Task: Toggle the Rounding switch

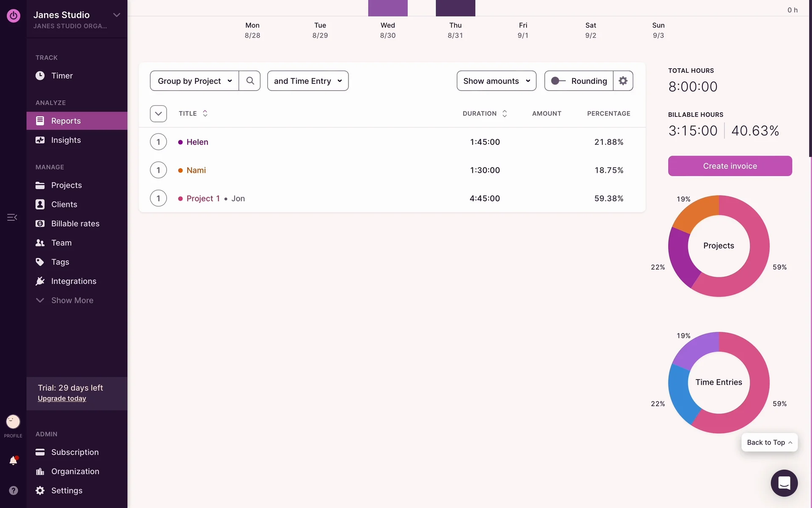Action: pos(558,81)
